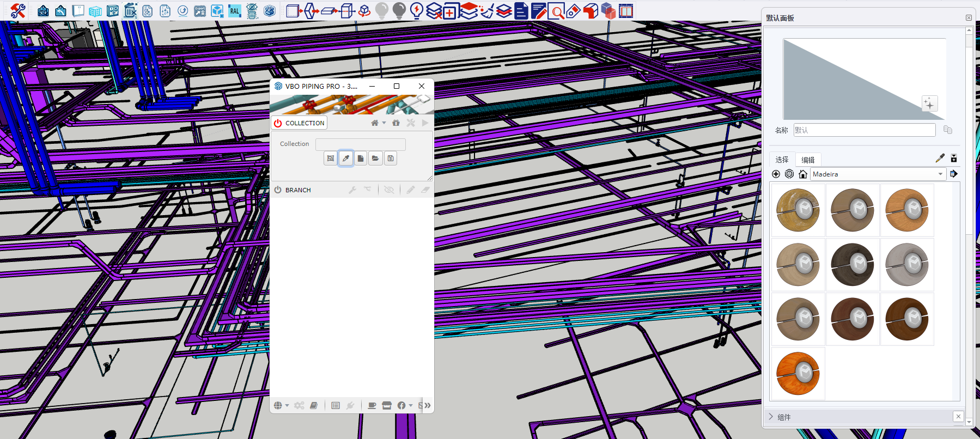This screenshot has height=439, width=980.
Task: Select the bright orange wood material swatch
Action: 798,374
